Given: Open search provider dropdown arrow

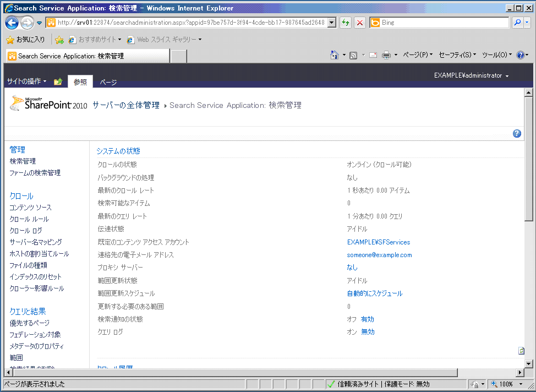Looking at the screenshot, I should point(527,23).
